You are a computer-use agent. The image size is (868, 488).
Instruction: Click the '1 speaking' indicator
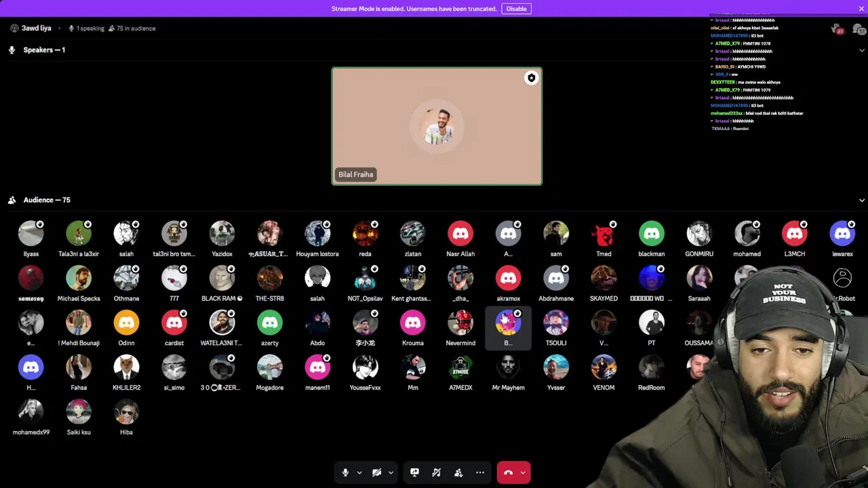point(86,28)
